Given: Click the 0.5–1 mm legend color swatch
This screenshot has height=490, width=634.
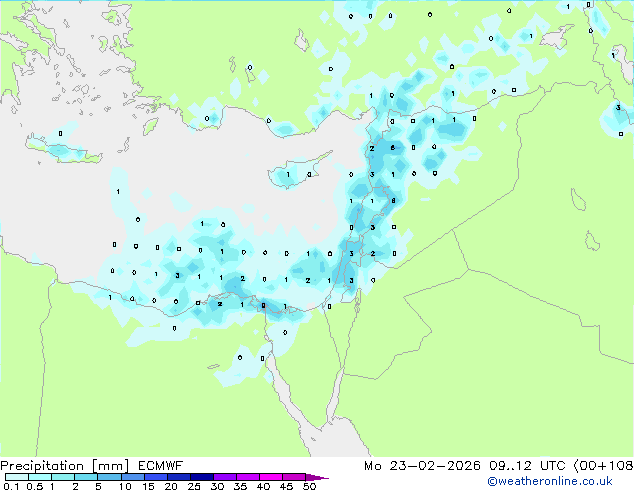Looking at the screenshot, I should [40, 477].
